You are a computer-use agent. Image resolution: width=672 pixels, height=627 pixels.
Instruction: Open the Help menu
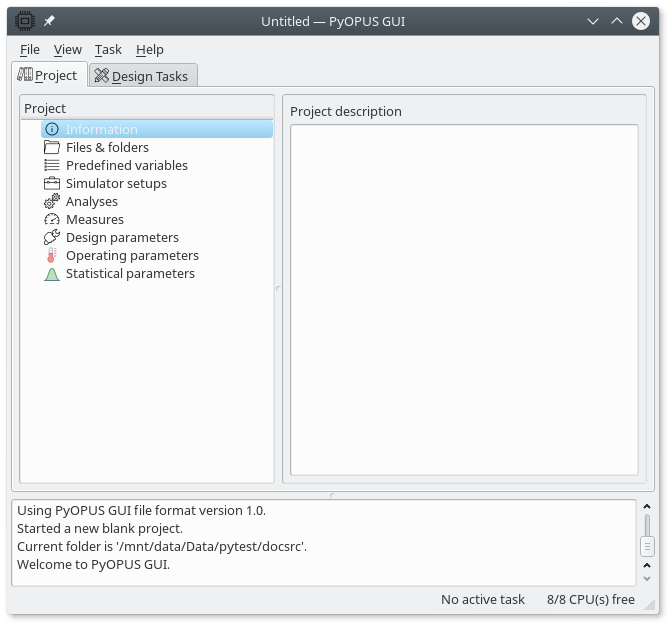tap(150, 49)
